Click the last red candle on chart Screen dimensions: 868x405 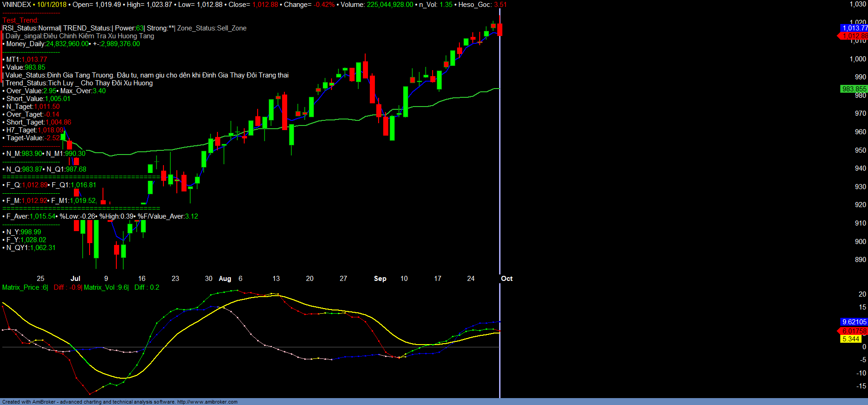[x=500, y=30]
